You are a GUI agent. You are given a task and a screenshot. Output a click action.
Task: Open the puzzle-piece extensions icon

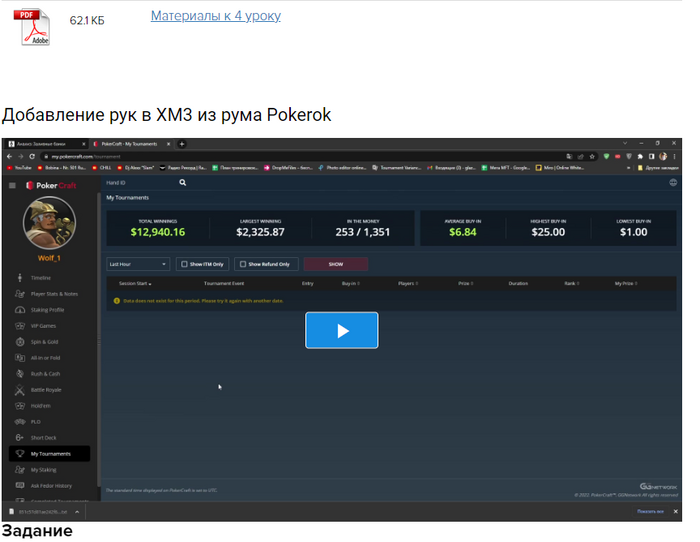click(x=640, y=156)
